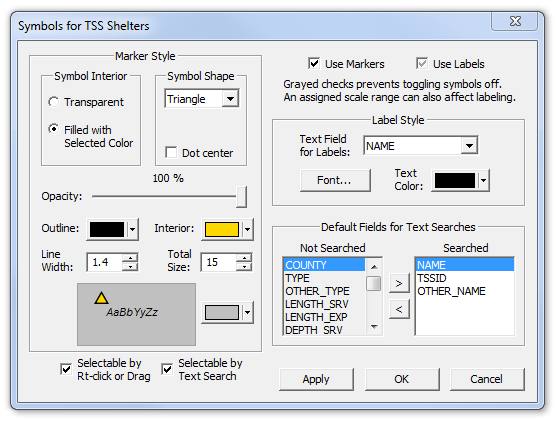Click the yellow Interior color swatch
The image size is (556, 421).
[x=222, y=229]
